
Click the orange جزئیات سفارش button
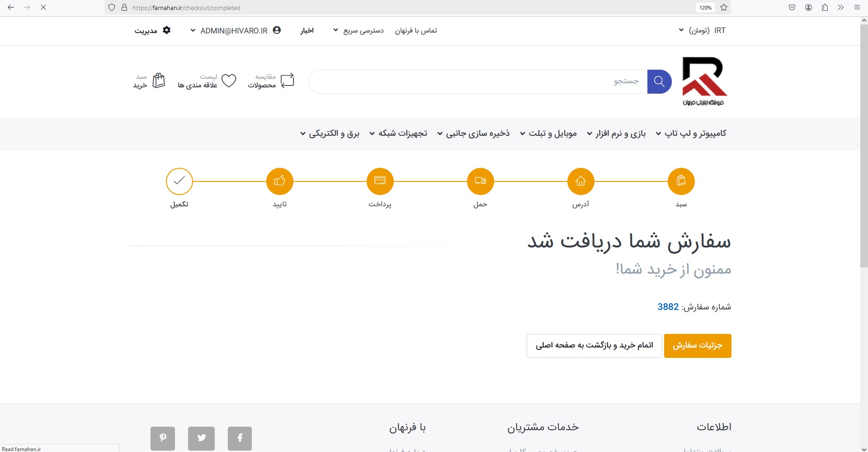(x=697, y=346)
